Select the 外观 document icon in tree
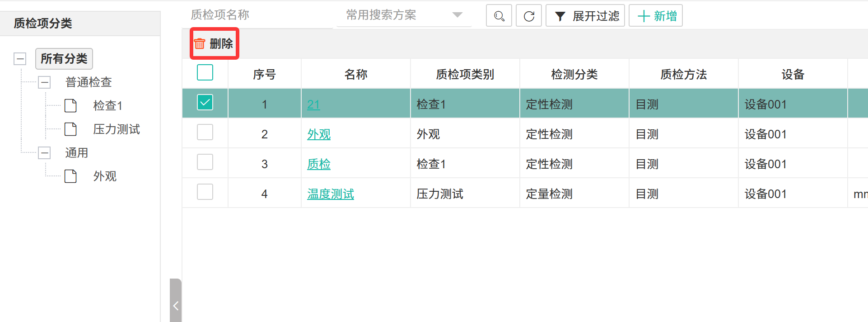Image resolution: width=868 pixels, height=322 pixels. pyautogui.click(x=70, y=176)
